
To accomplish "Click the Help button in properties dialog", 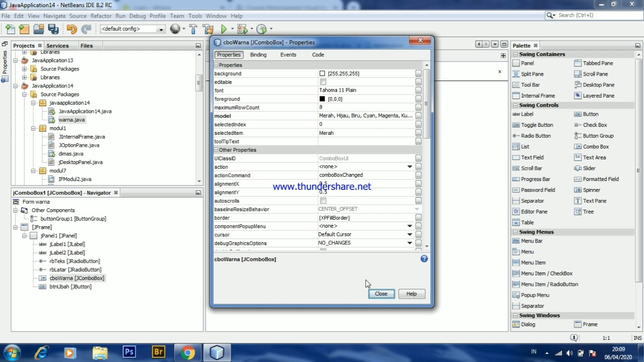I will pyautogui.click(x=412, y=294).
